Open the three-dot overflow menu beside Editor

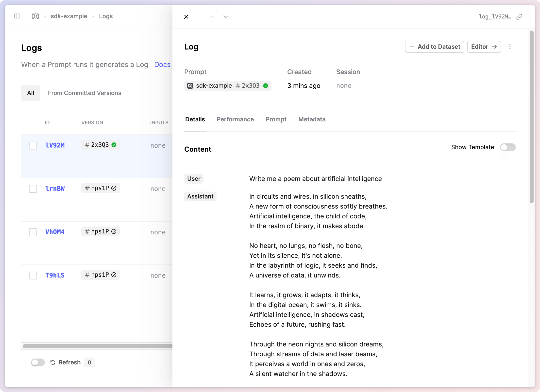(x=510, y=47)
